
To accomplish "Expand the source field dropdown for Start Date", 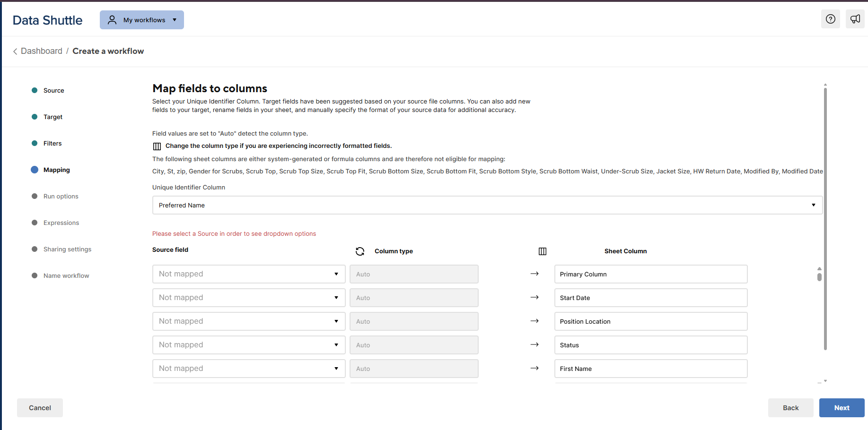I will point(249,298).
